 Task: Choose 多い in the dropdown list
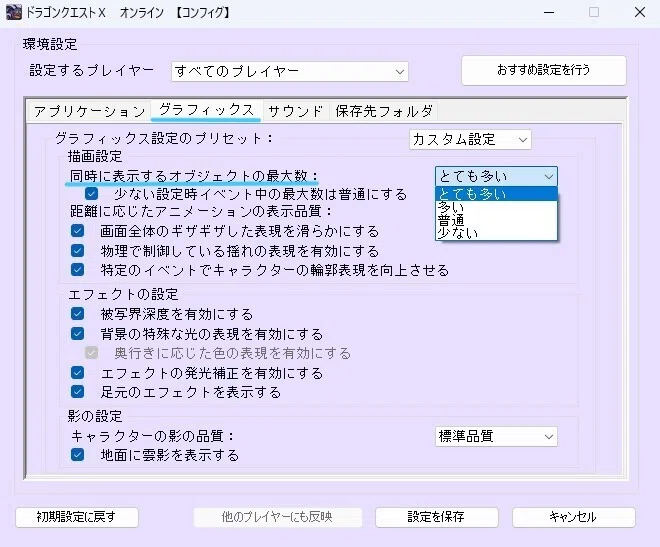pos(496,207)
